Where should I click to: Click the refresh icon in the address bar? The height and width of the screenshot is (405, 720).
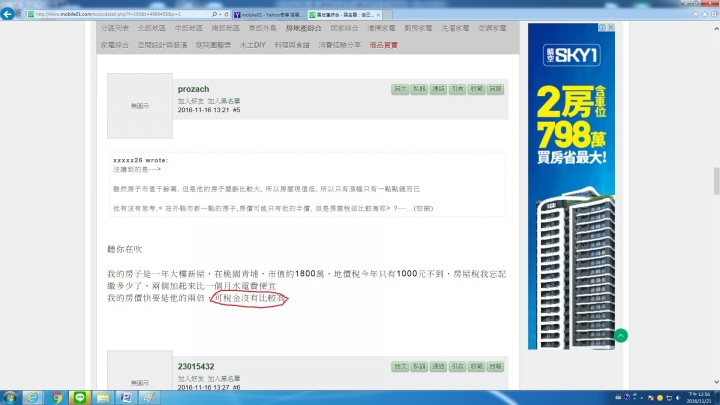[x=226, y=14]
